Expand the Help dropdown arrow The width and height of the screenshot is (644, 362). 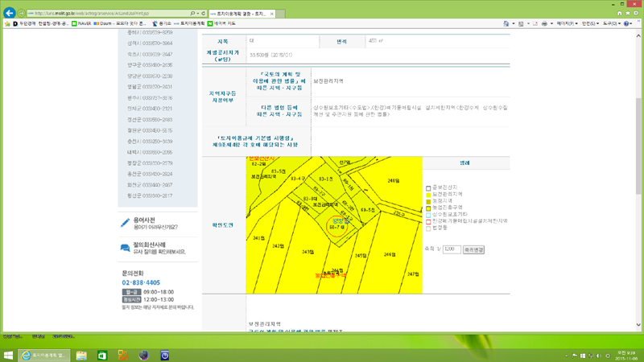[x=632, y=24]
